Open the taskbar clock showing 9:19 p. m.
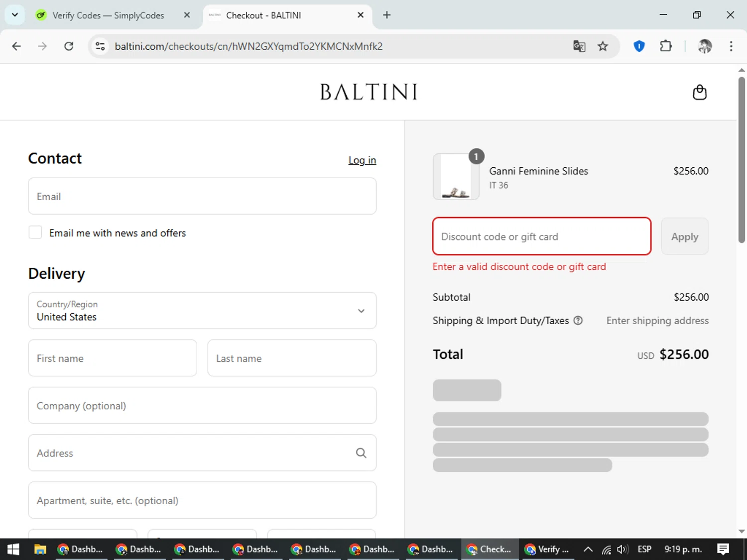Viewport: 747px width, 560px height. [x=683, y=549]
